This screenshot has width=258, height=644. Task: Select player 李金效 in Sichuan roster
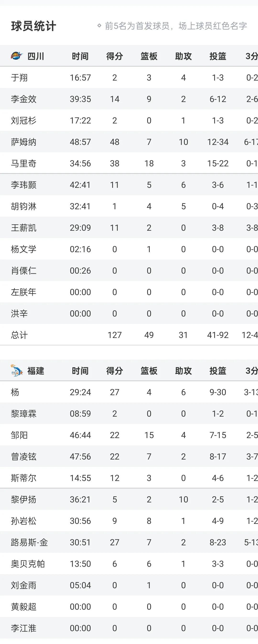point(24,99)
